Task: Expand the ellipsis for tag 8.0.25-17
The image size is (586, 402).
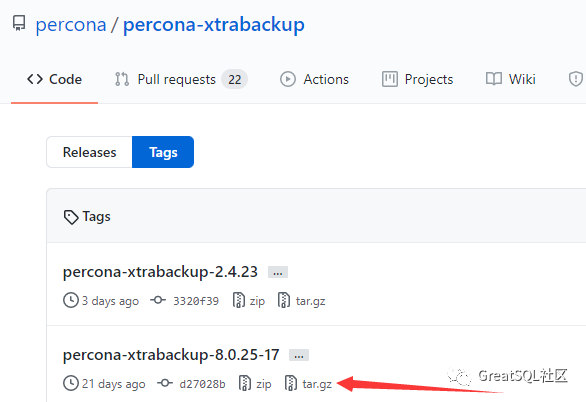Action: [299, 355]
